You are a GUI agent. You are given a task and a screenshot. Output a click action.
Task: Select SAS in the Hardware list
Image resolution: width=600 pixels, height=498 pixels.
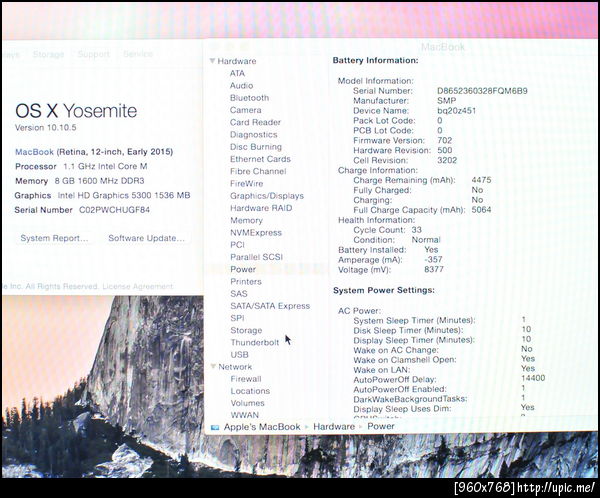click(239, 294)
